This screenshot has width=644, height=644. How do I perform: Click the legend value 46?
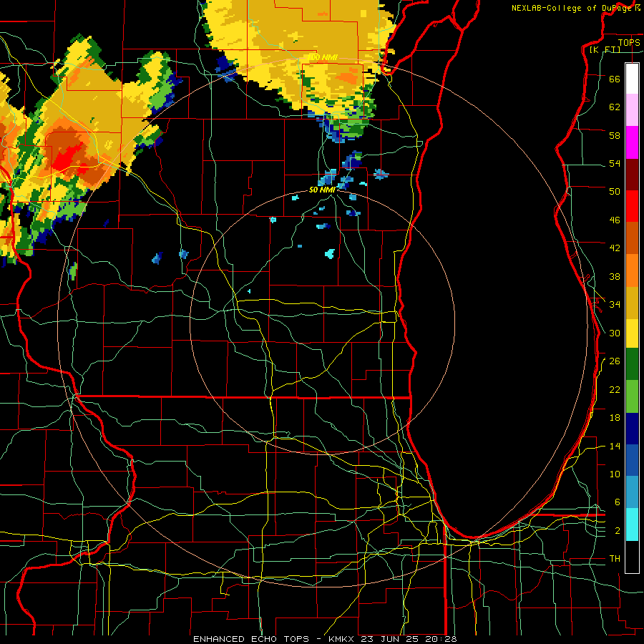tap(615, 220)
